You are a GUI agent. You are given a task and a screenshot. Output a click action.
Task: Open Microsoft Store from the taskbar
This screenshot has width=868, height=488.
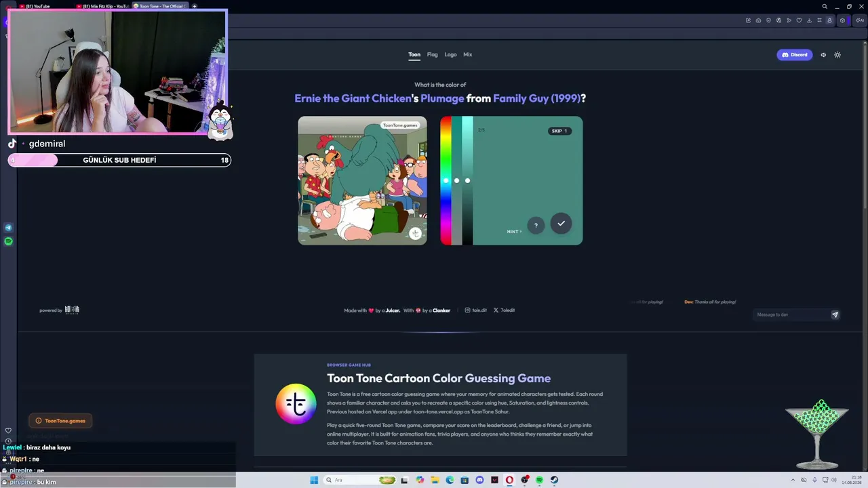tap(465, 480)
